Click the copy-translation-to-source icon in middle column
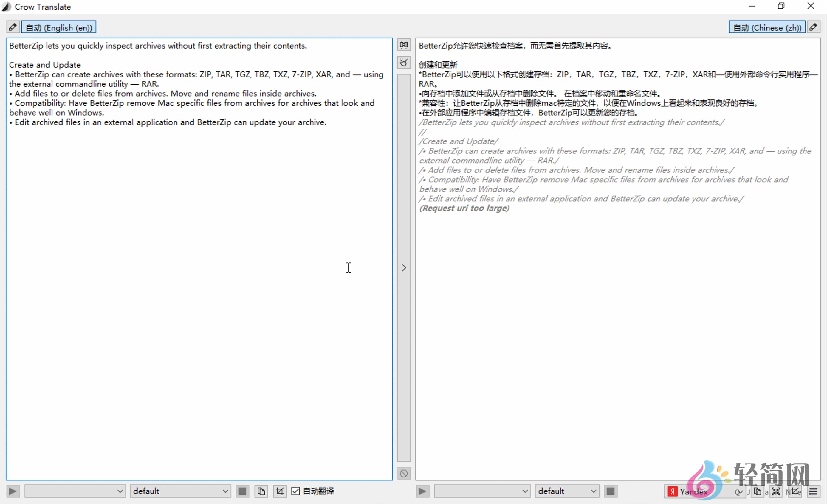This screenshot has width=827, height=504. point(404,62)
